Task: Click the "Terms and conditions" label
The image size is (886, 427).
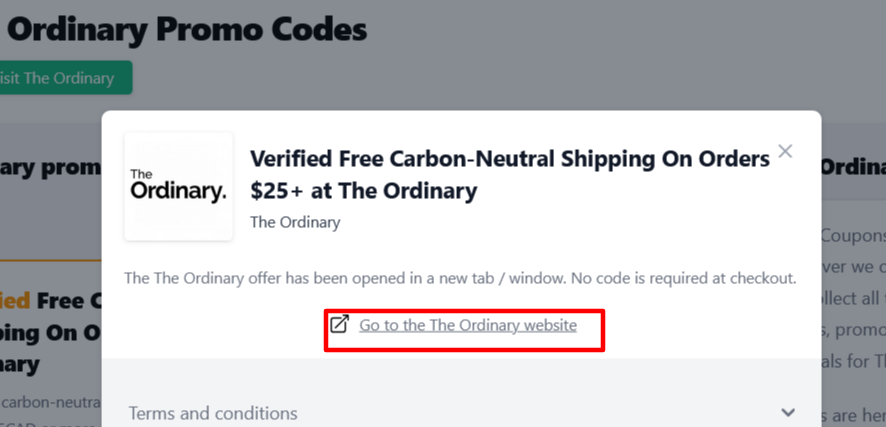Action: pos(213,413)
